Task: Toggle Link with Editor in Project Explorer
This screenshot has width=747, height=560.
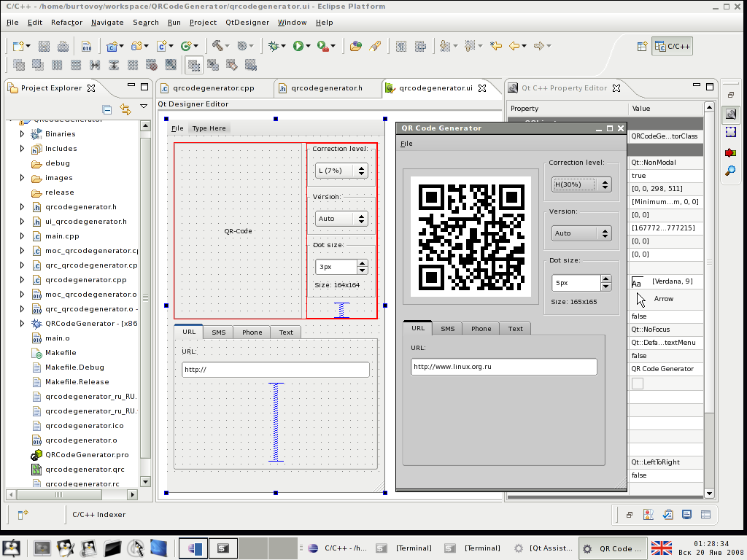Action: 125,109
